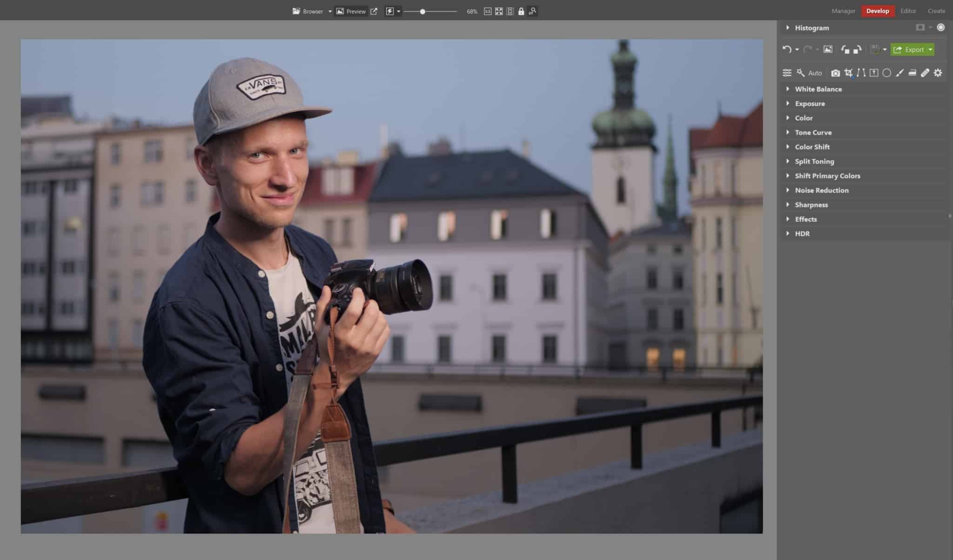Click the histogram circular target icon
Screen dimensions: 953x560
[x=940, y=27]
